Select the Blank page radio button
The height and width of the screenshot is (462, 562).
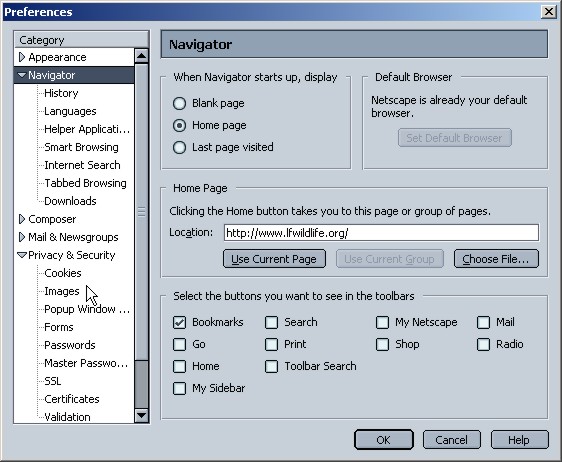point(179,103)
